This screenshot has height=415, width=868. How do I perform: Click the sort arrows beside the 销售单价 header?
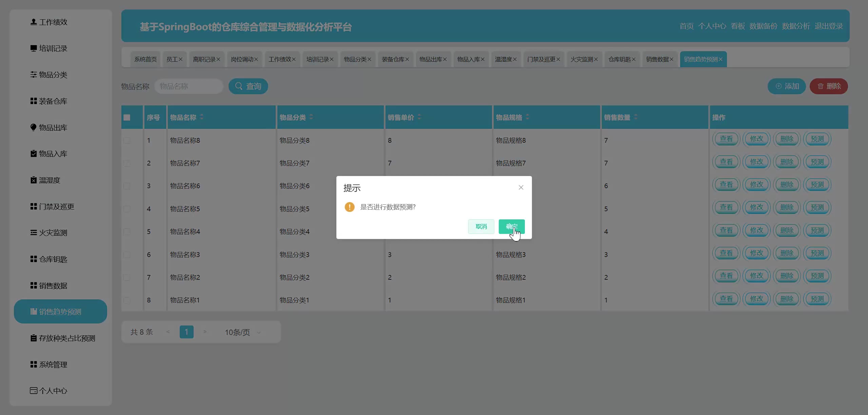[419, 117]
